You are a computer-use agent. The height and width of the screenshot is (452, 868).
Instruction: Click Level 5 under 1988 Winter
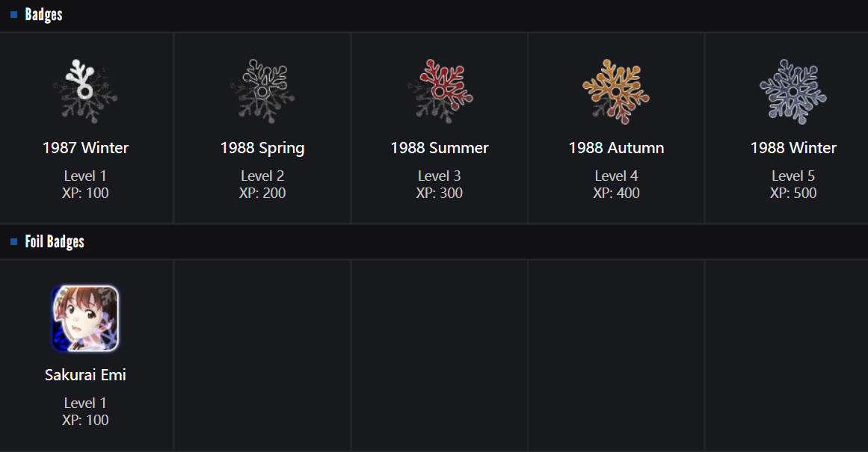(x=793, y=176)
